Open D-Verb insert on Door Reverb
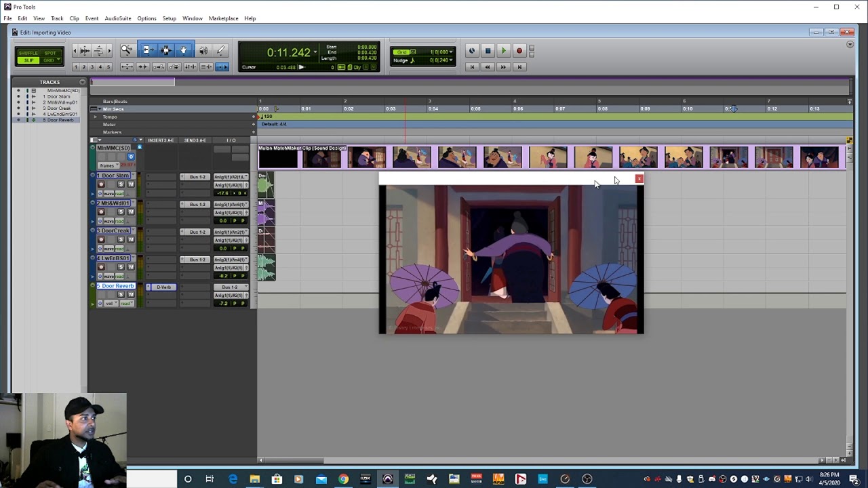 [x=164, y=287]
